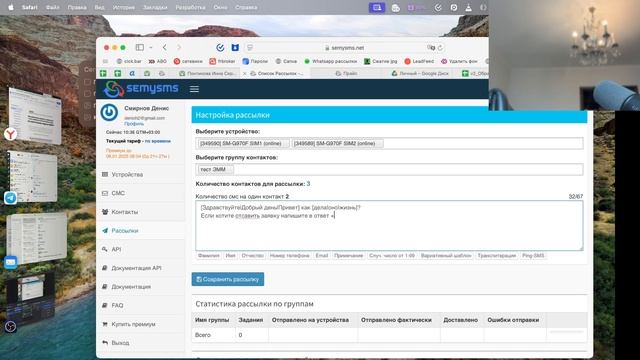Open API section in sidebar
The image size is (640, 360).
116,249
